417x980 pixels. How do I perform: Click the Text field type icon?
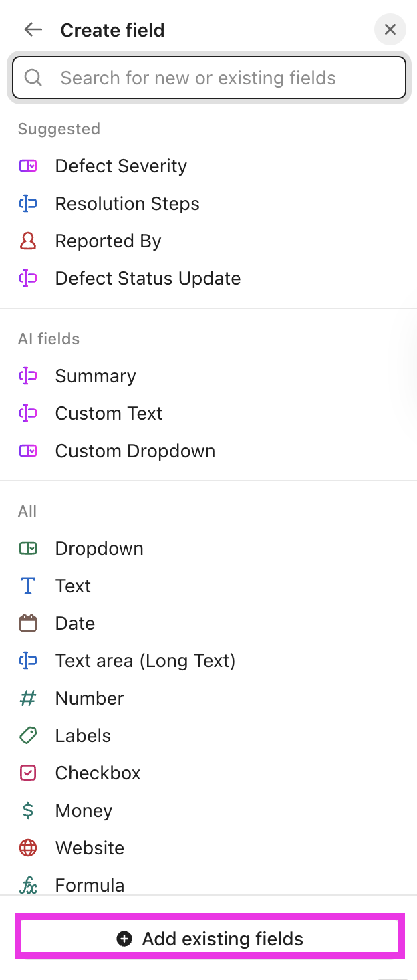click(27, 586)
